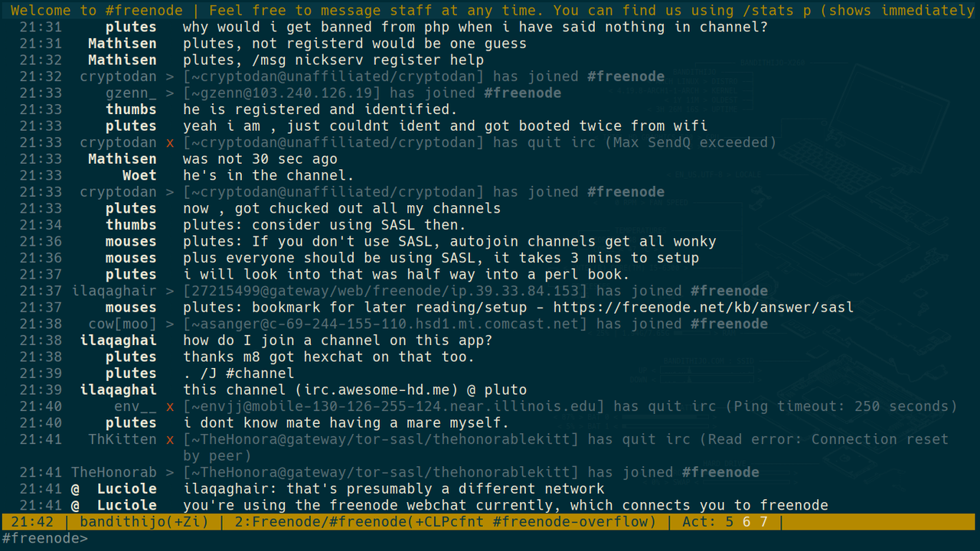Switch to activity window 5 in status bar

(729, 522)
